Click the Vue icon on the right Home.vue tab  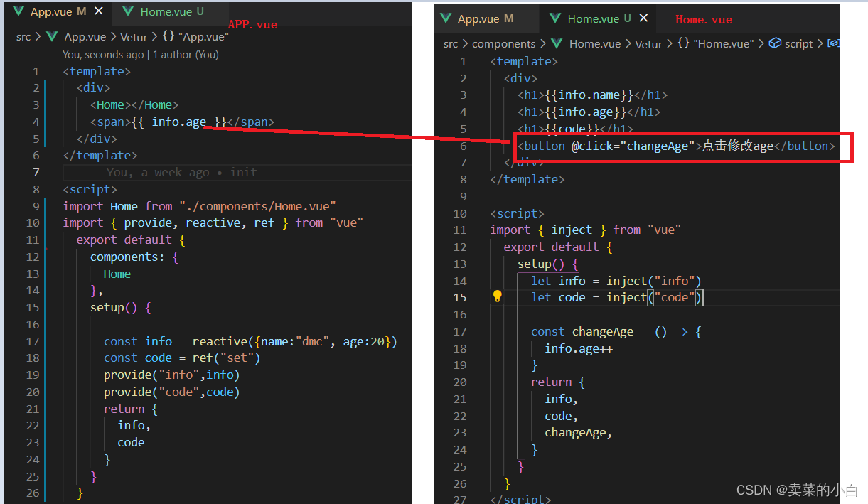click(555, 18)
